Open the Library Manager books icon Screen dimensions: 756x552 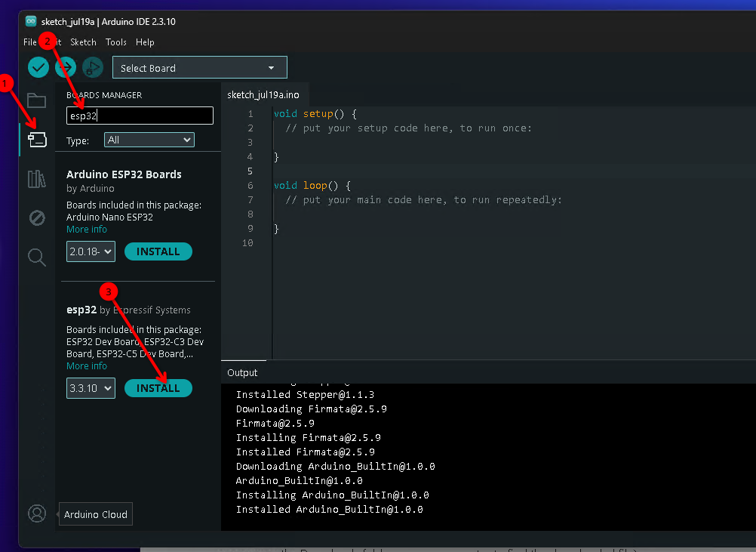coord(37,179)
